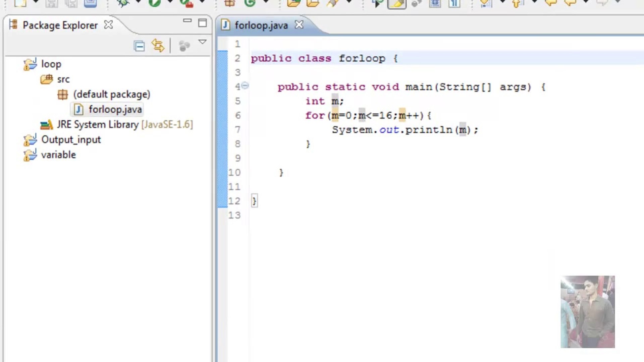Screen dimensions: 644x362
Task: Toggle Link with Editor in Package Explorer
Action: (x=158, y=46)
